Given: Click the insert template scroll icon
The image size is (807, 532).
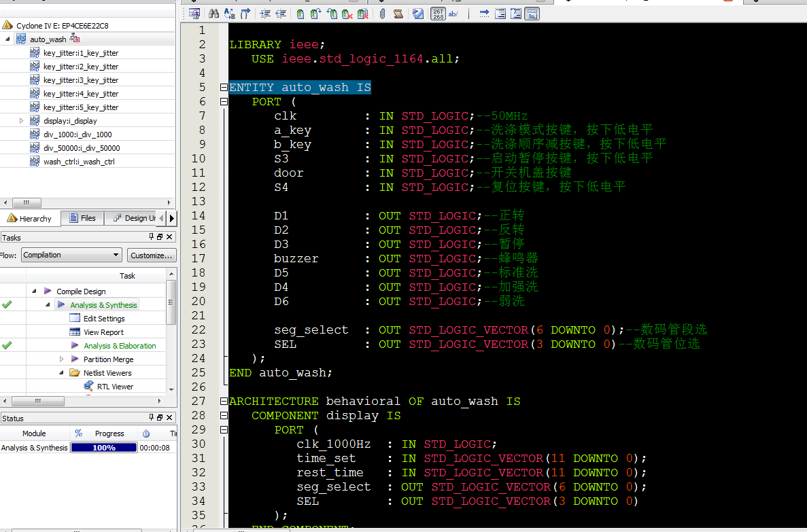Looking at the screenshot, I should (x=398, y=14).
